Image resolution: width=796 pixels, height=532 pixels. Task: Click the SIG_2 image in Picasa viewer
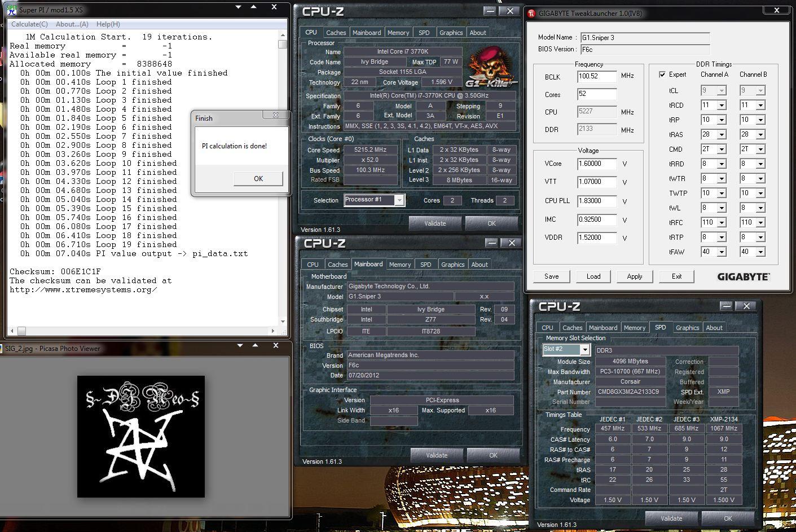tap(141, 437)
